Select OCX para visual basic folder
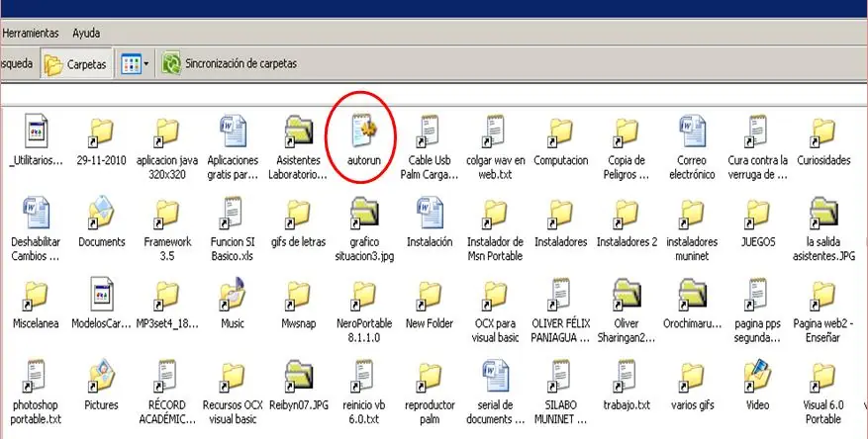The height and width of the screenshot is (439, 868). (496, 296)
